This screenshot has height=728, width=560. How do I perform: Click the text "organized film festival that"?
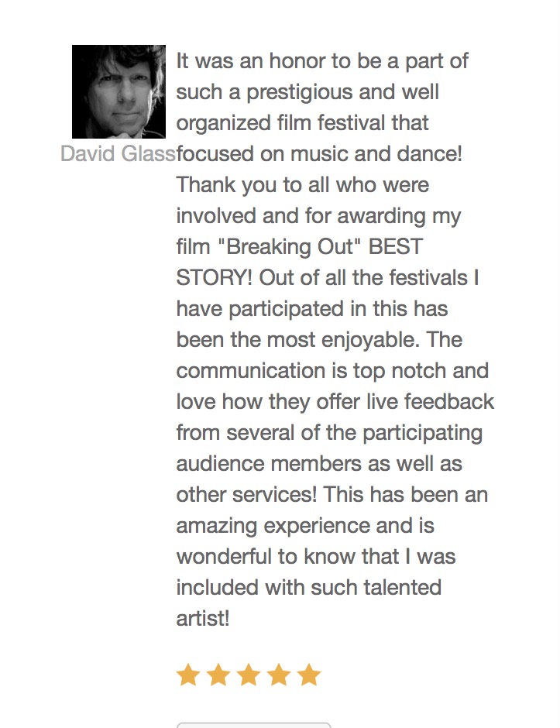(302, 123)
